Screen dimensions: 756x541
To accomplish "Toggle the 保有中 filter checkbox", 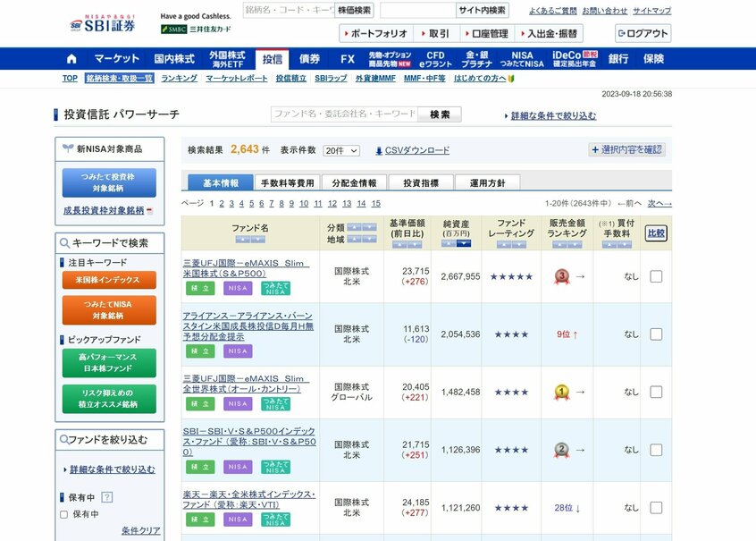I will click(63, 514).
